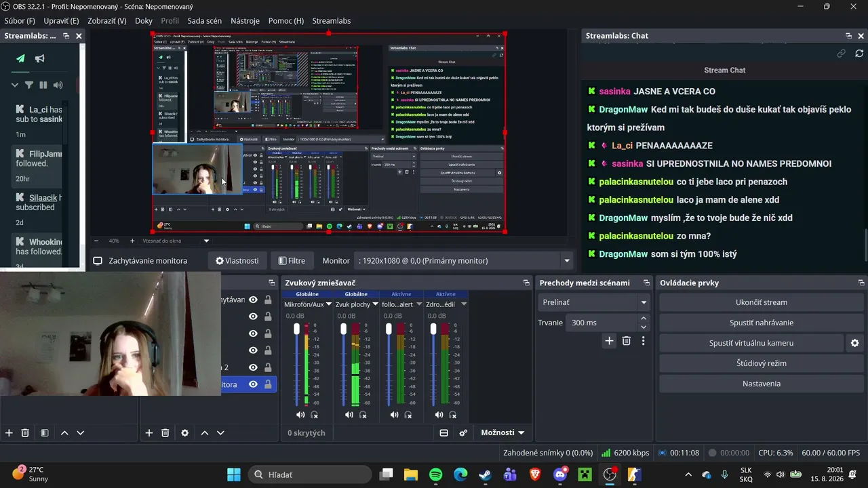Toggle visibility of the source ending in 2
This screenshot has width=868, height=488.
(253, 367)
